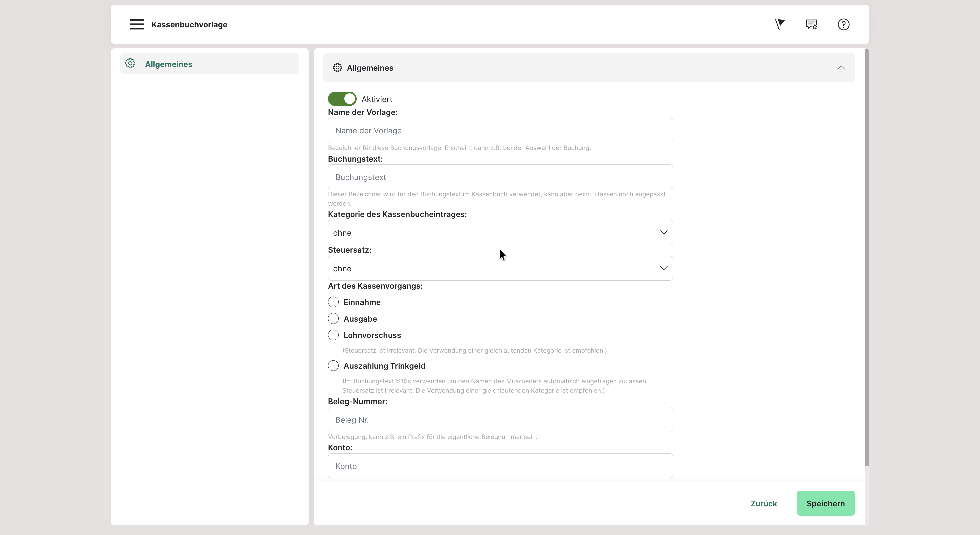Select the Ausgabe radio button
Viewport: 980px width, 535px height.
coord(333,318)
